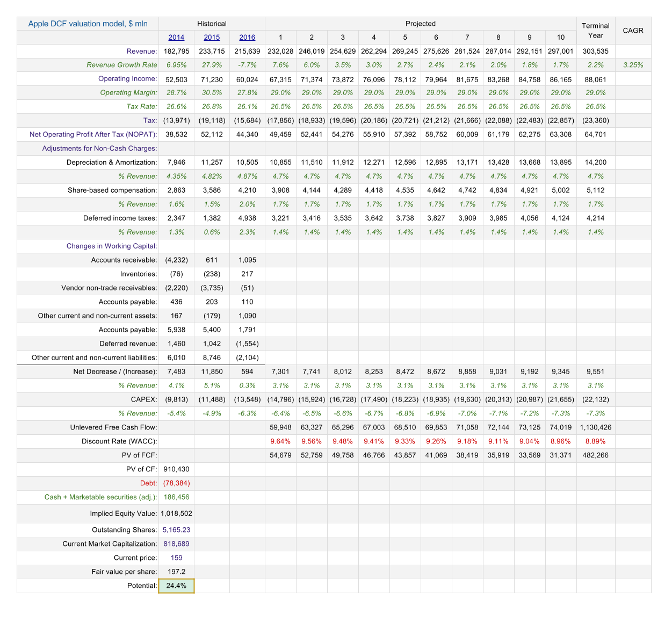Select the Cash + Marketable securities 186,456 cell
This screenshot has height=620, width=672.
click(x=176, y=497)
